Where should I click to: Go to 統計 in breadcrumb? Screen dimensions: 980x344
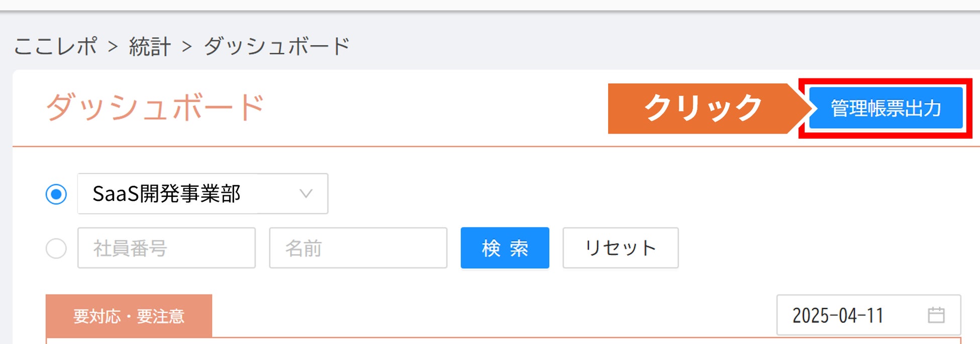[x=150, y=47]
